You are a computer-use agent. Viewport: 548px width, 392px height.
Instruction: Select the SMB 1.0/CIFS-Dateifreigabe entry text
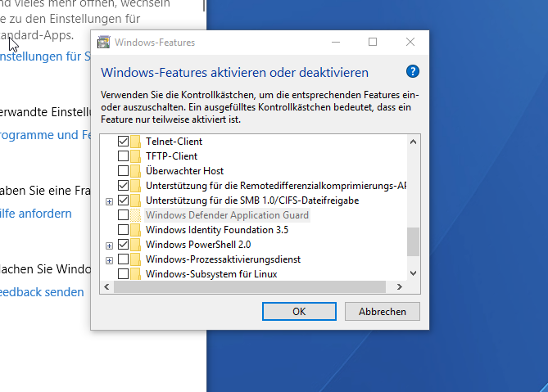click(x=252, y=201)
